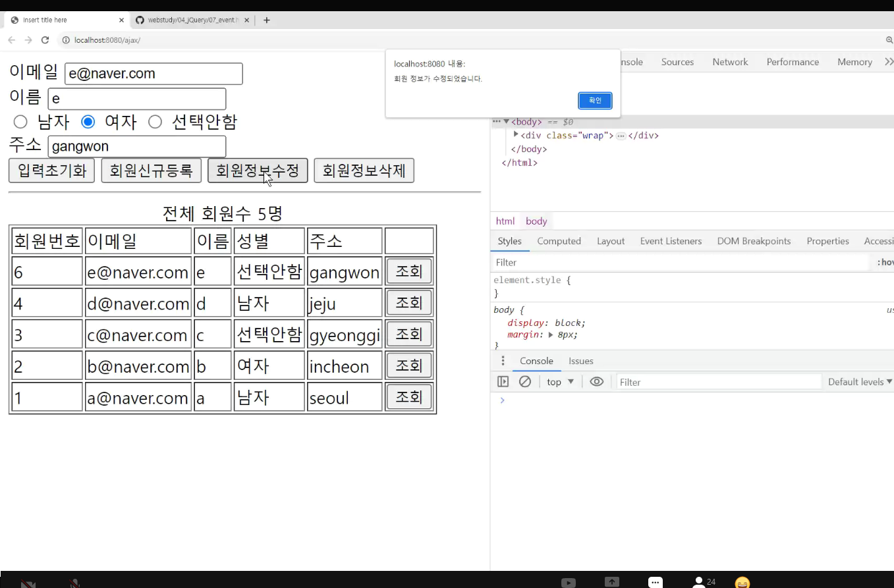Go forward in browser history
This screenshot has width=894, height=588.
coord(28,40)
